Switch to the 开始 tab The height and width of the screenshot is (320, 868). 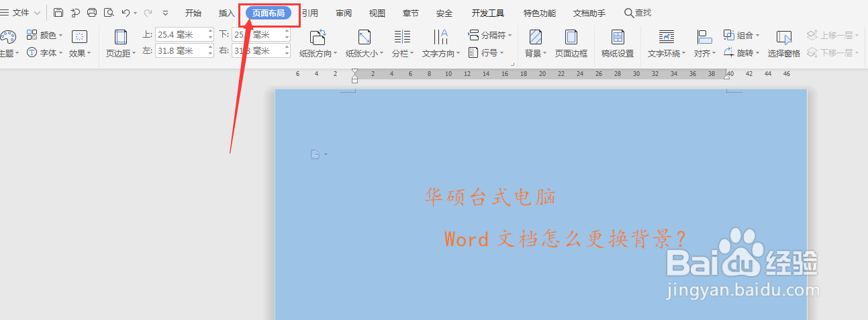193,13
